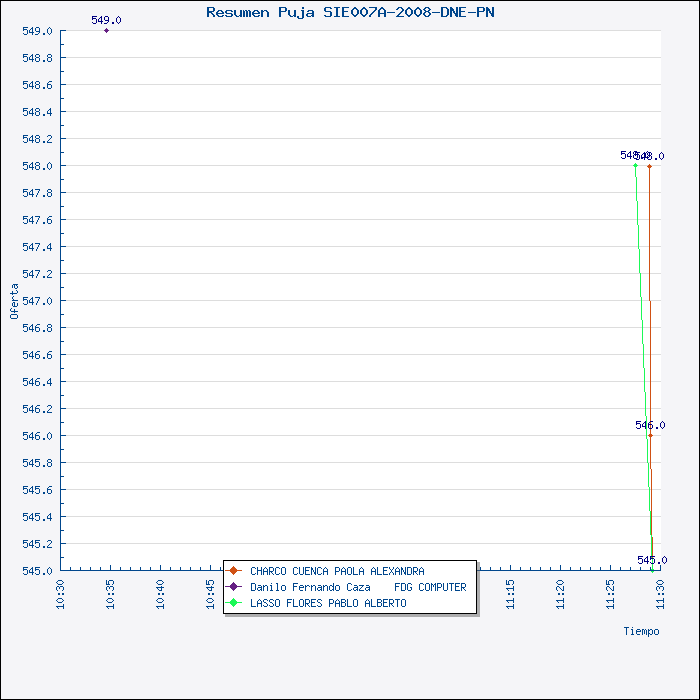Image resolution: width=700 pixels, height=700 pixels.
Task: Click the green diamond marker in legend
Action: point(234,603)
